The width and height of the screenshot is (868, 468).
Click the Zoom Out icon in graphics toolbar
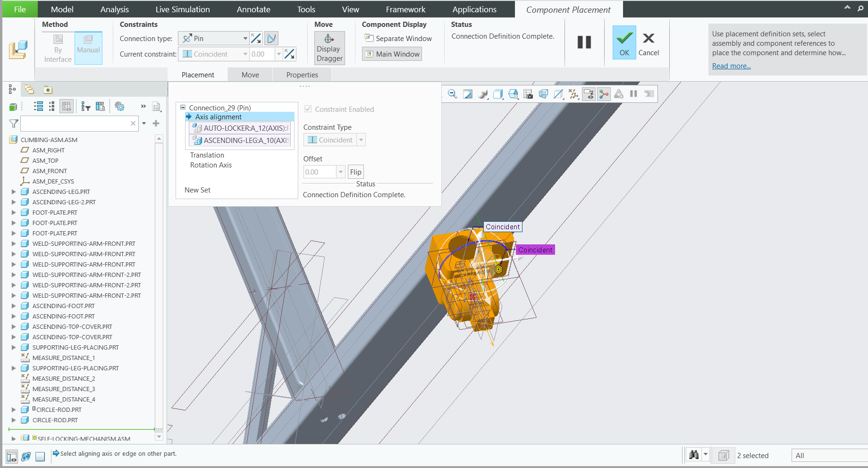tap(452, 94)
